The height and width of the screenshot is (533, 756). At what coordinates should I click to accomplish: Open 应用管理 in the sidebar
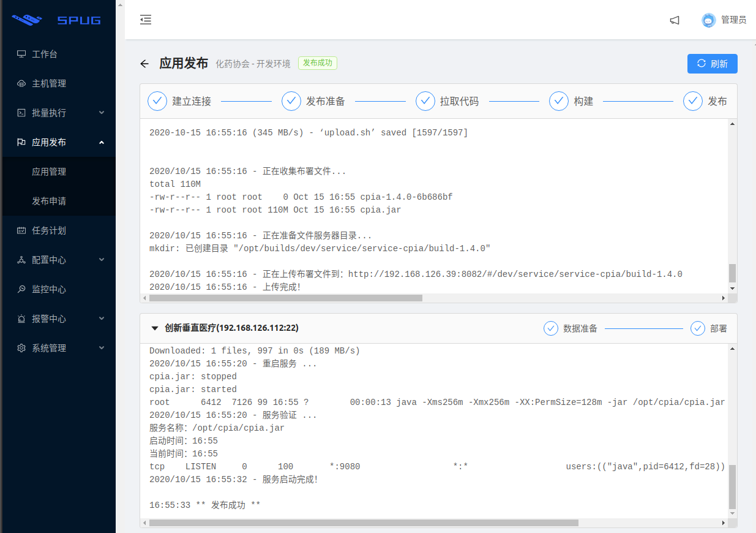49,172
